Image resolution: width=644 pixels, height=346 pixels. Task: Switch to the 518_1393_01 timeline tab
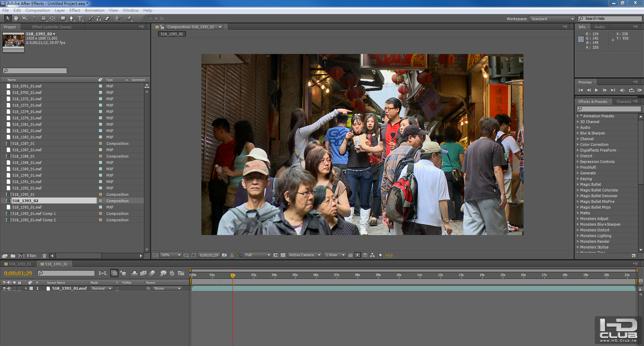20,264
